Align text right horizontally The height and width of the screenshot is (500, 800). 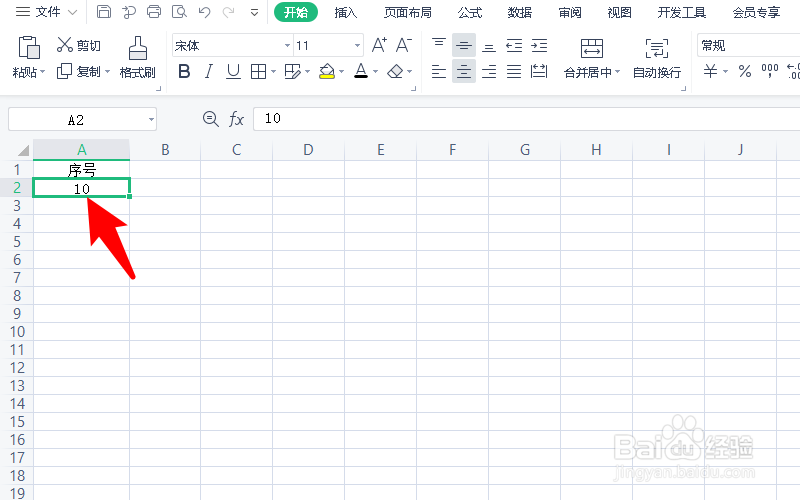[x=489, y=71]
